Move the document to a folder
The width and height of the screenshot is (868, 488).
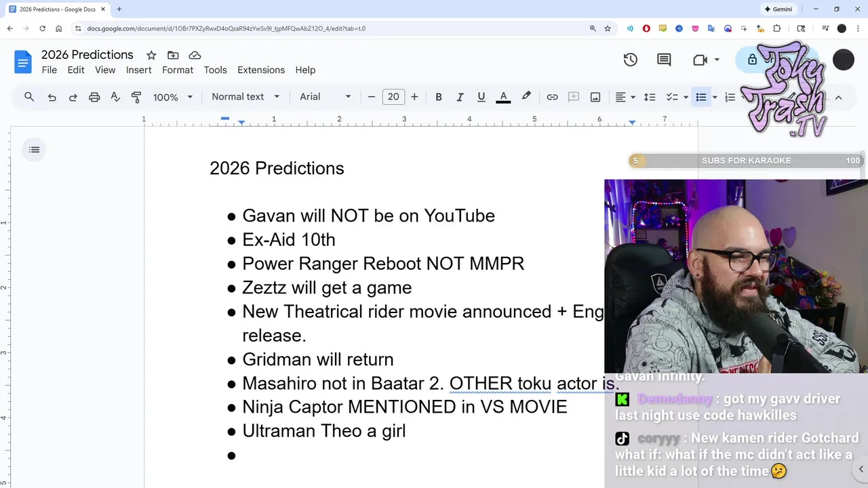(x=173, y=55)
